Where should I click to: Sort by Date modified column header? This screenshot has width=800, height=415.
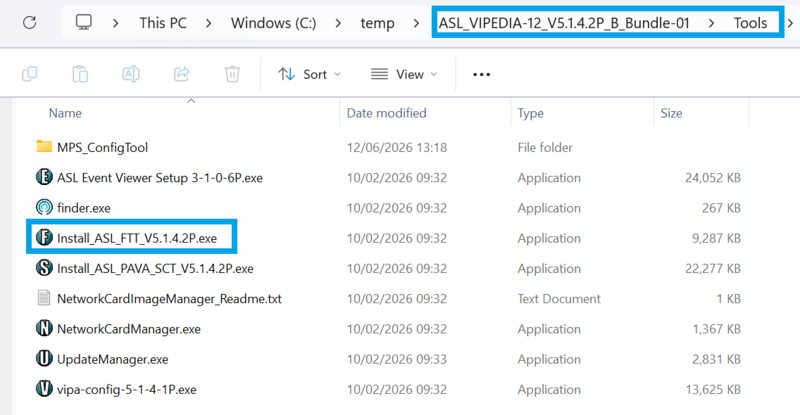click(387, 113)
